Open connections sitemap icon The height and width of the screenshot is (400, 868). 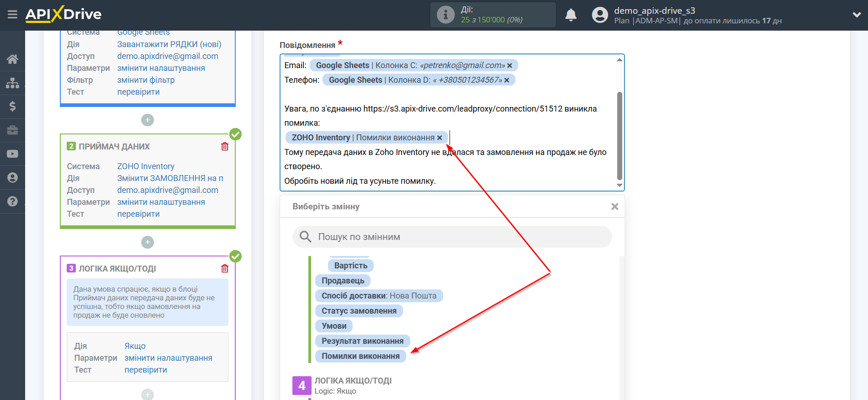[12, 83]
